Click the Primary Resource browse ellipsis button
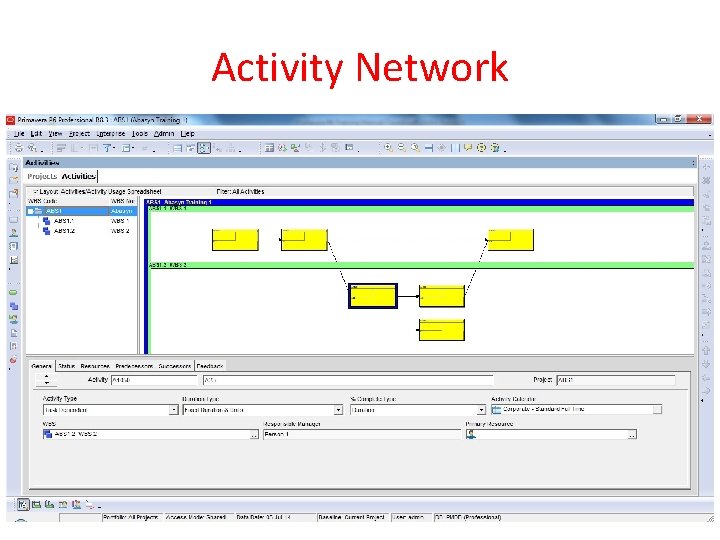This screenshot has width=720, height=540. (x=632, y=434)
